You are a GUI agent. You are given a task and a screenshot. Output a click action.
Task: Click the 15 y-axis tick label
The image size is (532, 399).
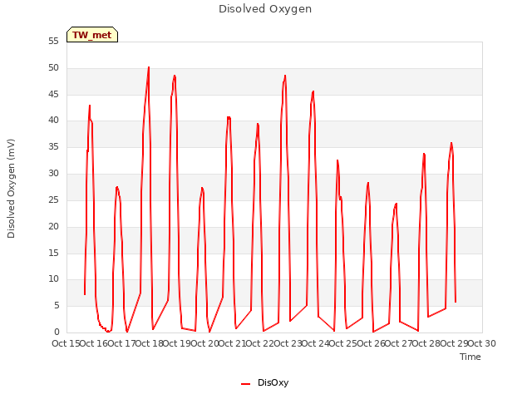point(53,253)
